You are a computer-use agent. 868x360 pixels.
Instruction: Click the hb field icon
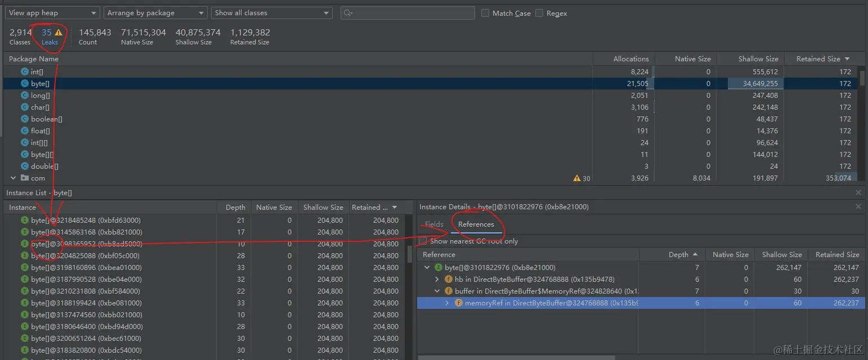coord(449,279)
